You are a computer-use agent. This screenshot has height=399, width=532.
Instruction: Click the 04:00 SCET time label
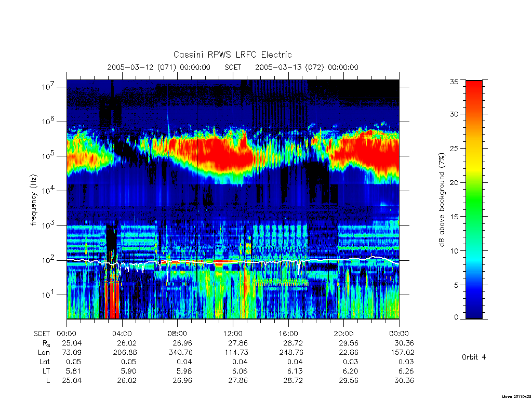122,334
